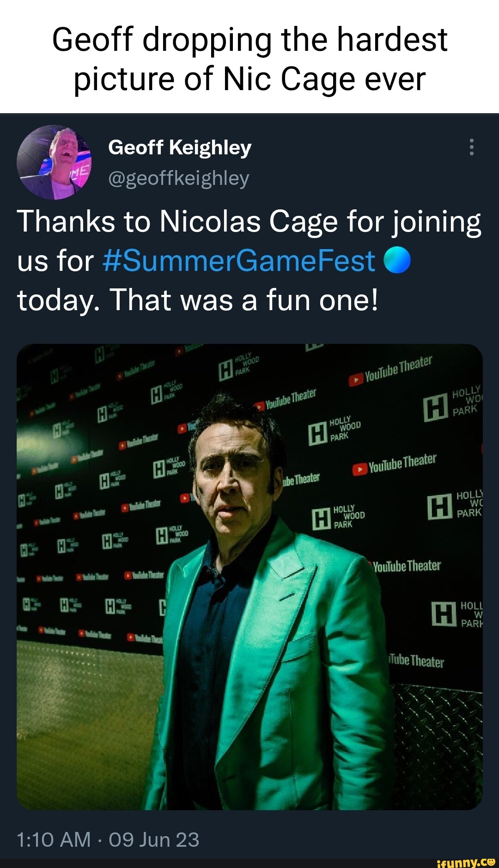Click Geoff Keighley's profile avatar

(x=54, y=162)
